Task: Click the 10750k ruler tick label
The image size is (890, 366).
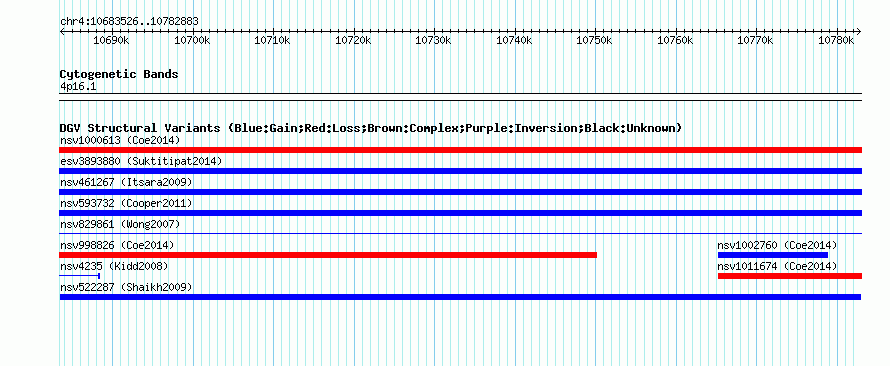Action: pos(594,41)
